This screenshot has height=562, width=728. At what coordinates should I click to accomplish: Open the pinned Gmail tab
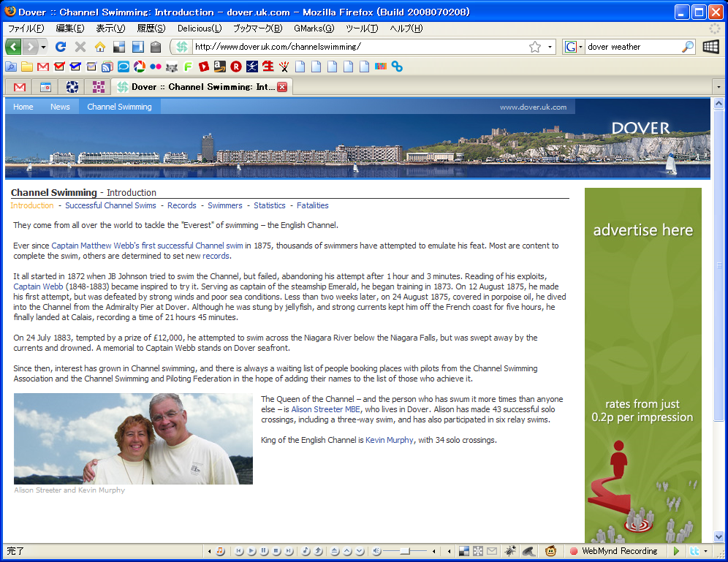20,87
